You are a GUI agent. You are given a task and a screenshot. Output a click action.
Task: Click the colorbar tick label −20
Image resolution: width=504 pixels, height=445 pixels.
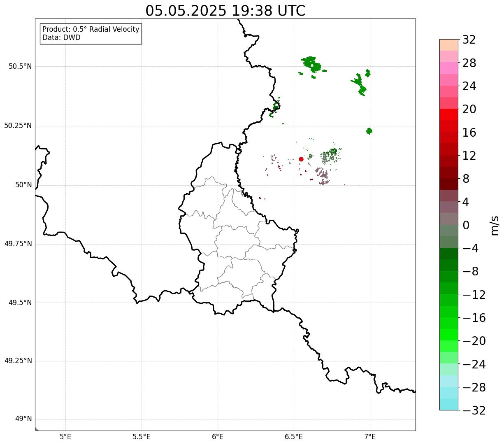pyautogui.click(x=474, y=341)
